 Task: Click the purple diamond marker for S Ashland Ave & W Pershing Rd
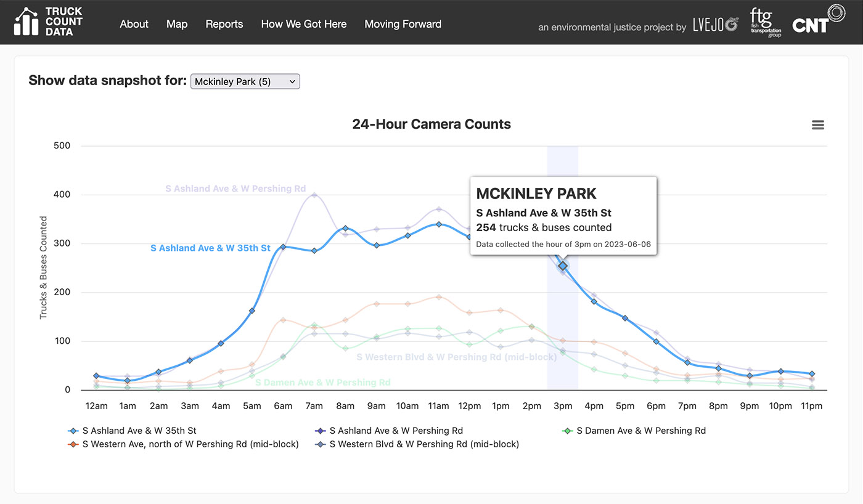[x=321, y=431]
